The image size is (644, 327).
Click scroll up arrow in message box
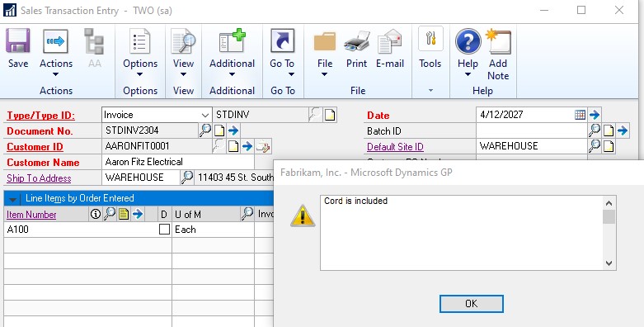pos(609,203)
